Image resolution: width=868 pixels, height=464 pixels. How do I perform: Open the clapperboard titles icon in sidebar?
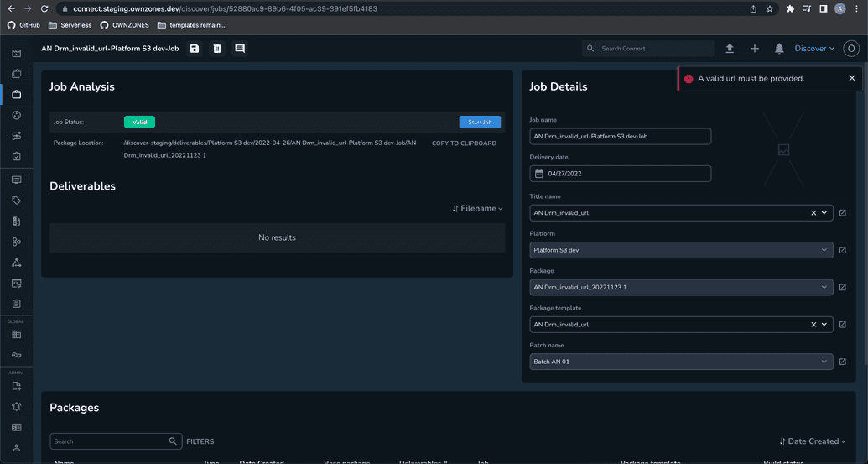(x=17, y=53)
